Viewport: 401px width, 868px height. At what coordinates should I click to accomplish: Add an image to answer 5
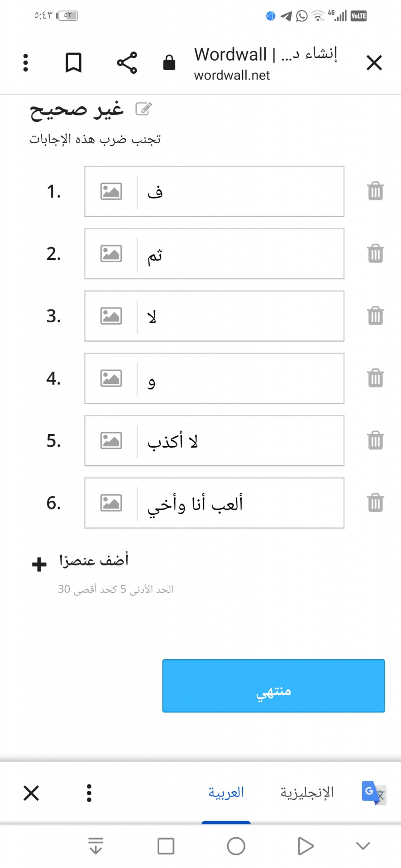(x=111, y=440)
